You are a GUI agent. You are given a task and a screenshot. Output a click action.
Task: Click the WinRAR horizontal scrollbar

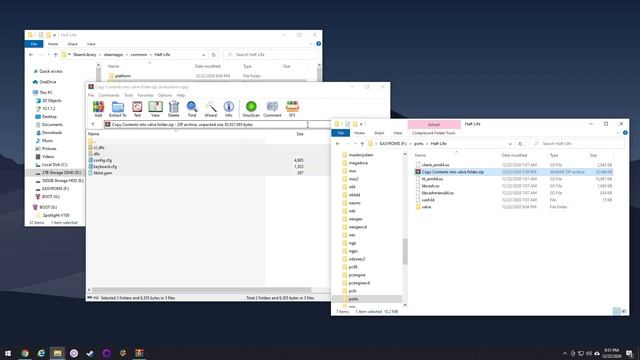click(202, 290)
